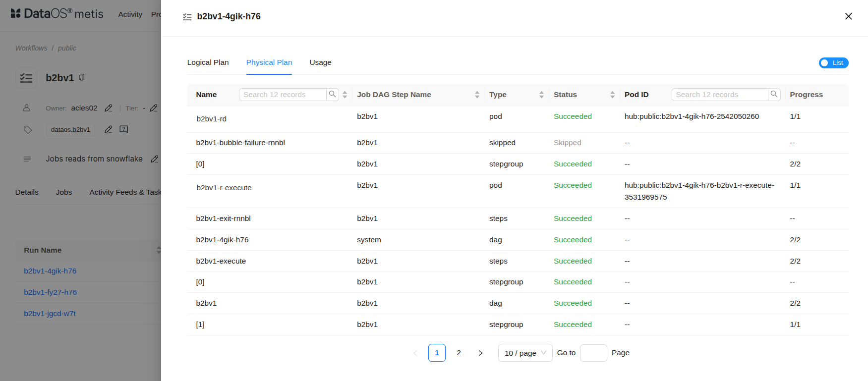Switch to the Logical Plan tab
Screen dimensions: 868x381
(208, 62)
